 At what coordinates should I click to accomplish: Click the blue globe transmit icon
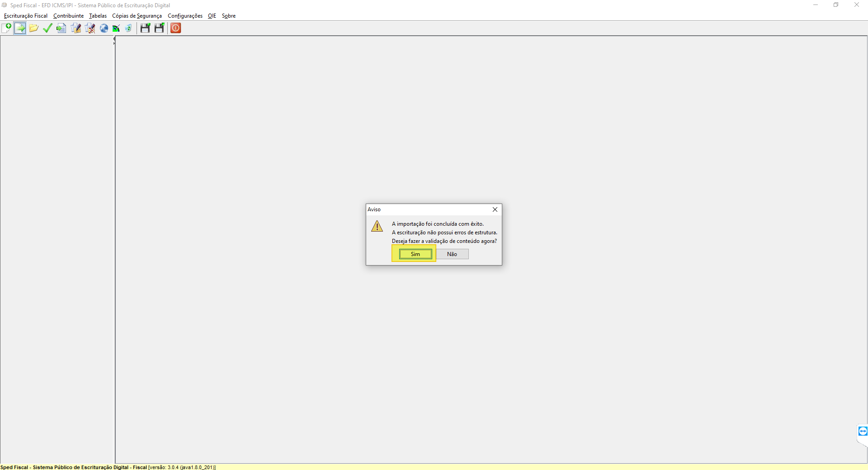tap(104, 28)
